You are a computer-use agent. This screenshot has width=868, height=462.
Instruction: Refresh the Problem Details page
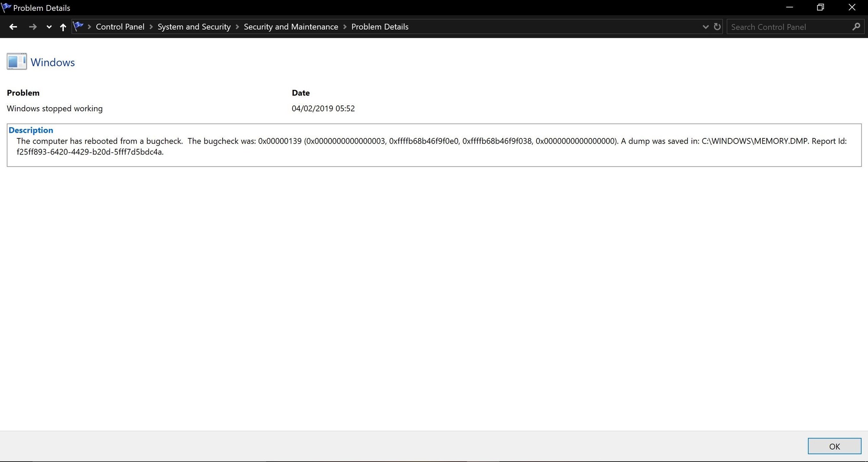pos(717,27)
